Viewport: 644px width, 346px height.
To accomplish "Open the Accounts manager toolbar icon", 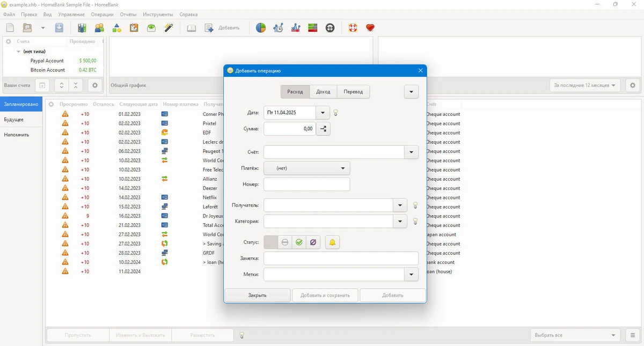I will click(82, 28).
